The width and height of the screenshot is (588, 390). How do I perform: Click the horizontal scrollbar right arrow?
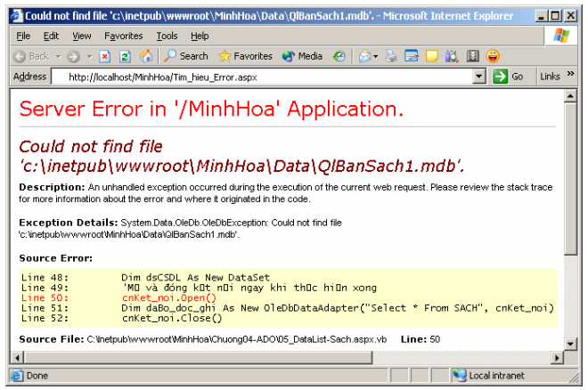556,358
